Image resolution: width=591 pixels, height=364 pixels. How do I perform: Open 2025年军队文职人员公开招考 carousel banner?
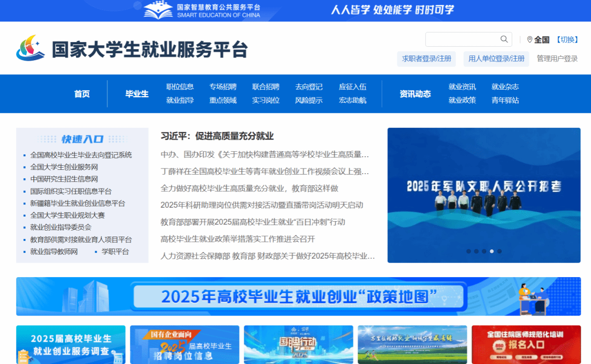click(x=484, y=195)
